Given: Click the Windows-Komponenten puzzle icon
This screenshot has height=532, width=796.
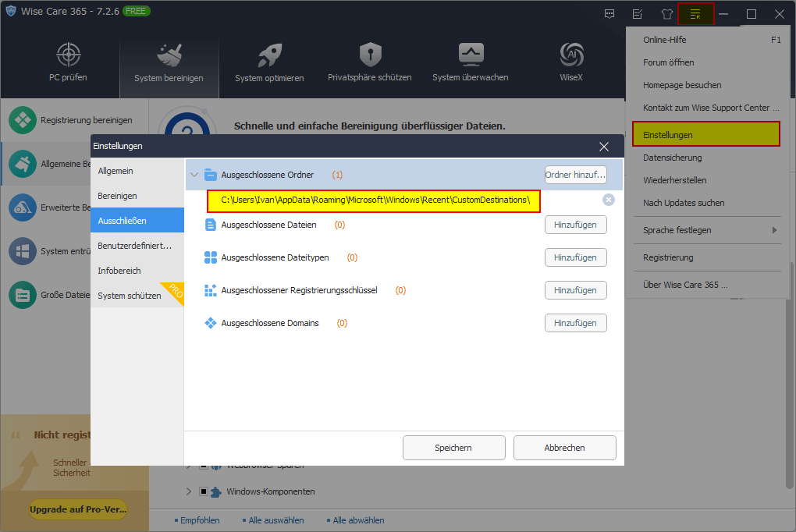Looking at the screenshot, I should tap(215, 492).
